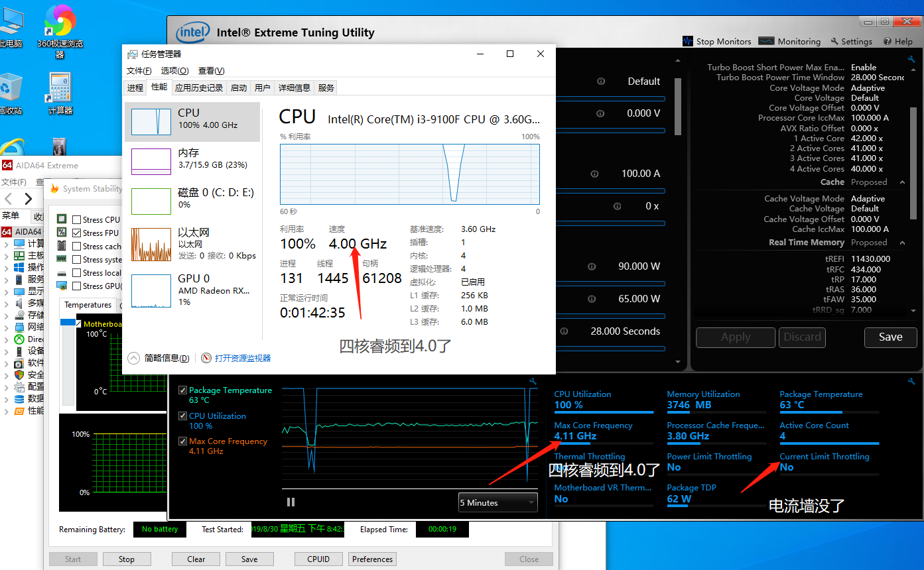Enable Stress system memory checkbox
The height and width of the screenshot is (570, 924).
click(77, 259)
